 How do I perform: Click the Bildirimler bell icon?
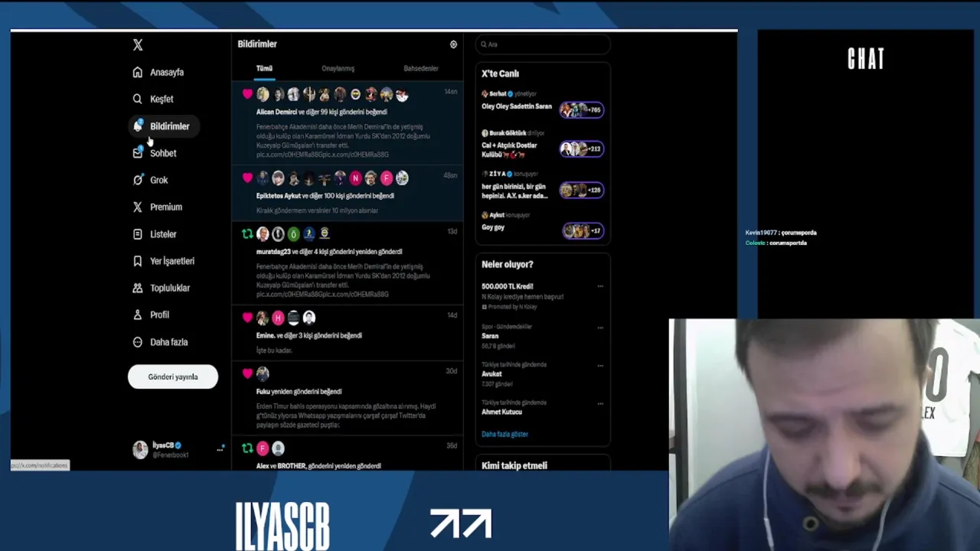click(x=138, y=126)
